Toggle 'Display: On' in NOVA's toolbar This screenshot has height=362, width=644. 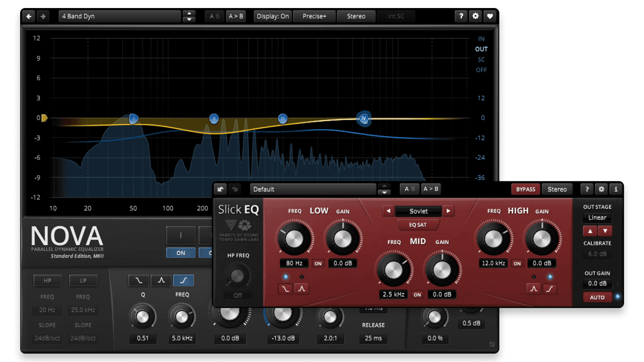(x=272, y=16)
